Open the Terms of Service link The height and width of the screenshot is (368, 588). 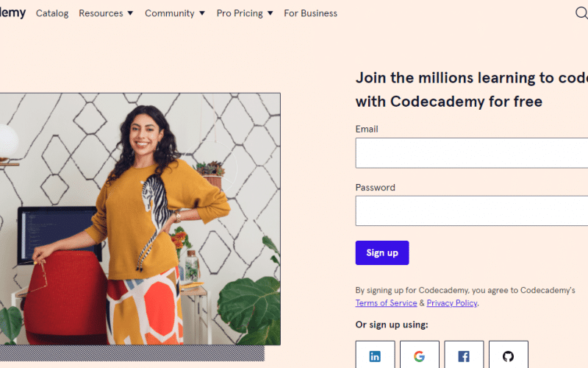point(386,303)
